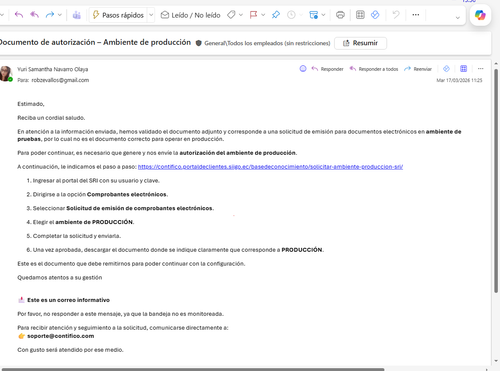The width and height of the screenshot is (500, 371).
Task: Click the apps grid icon in message header
Action: point(463,69)
